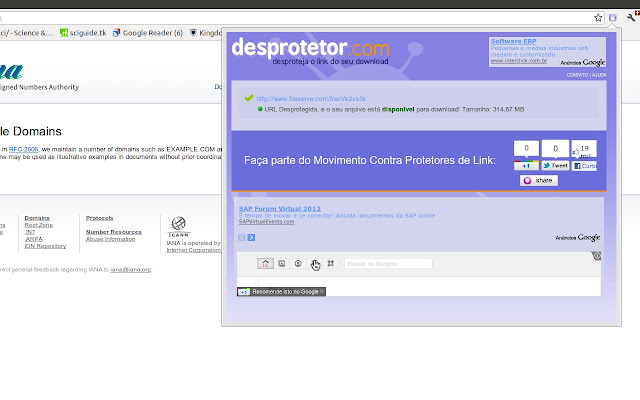The image size is (640, 400).
Task: Open the Software ERP ad link
Action: pos(513,41)
